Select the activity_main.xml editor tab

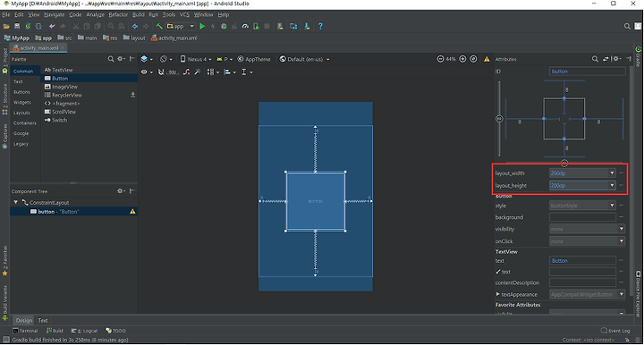(39, 48)
